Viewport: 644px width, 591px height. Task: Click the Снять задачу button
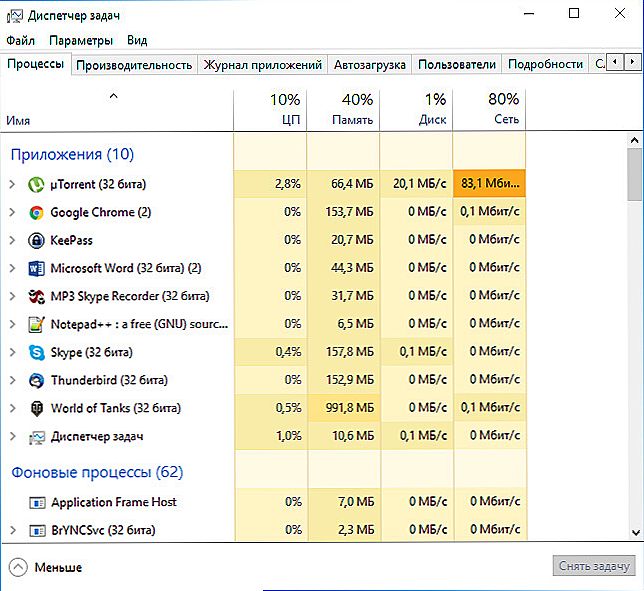click(594, 566)
